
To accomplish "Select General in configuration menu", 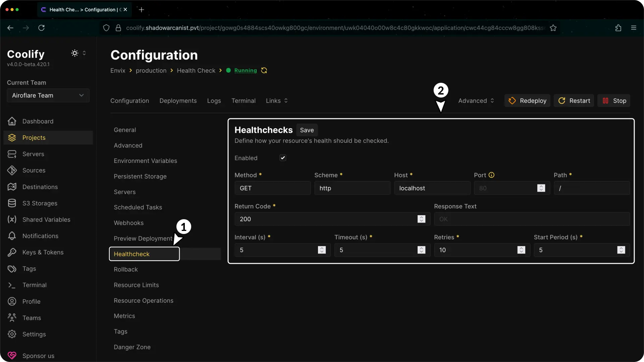I will (x=125, y=130).
